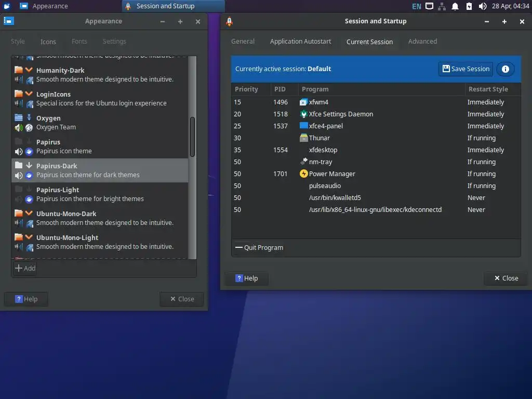The image size is (532, 399).
Task: Switch to Session and Startup taskbar button
Action: pyautogui.click(x=173, y=6)
